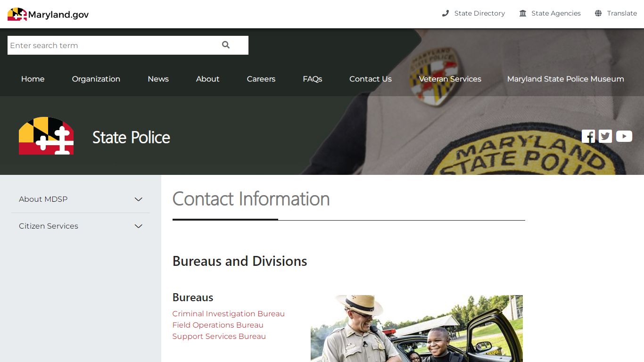
Task: Open the YouTube social icon
Action: click(x=624, y=136)
